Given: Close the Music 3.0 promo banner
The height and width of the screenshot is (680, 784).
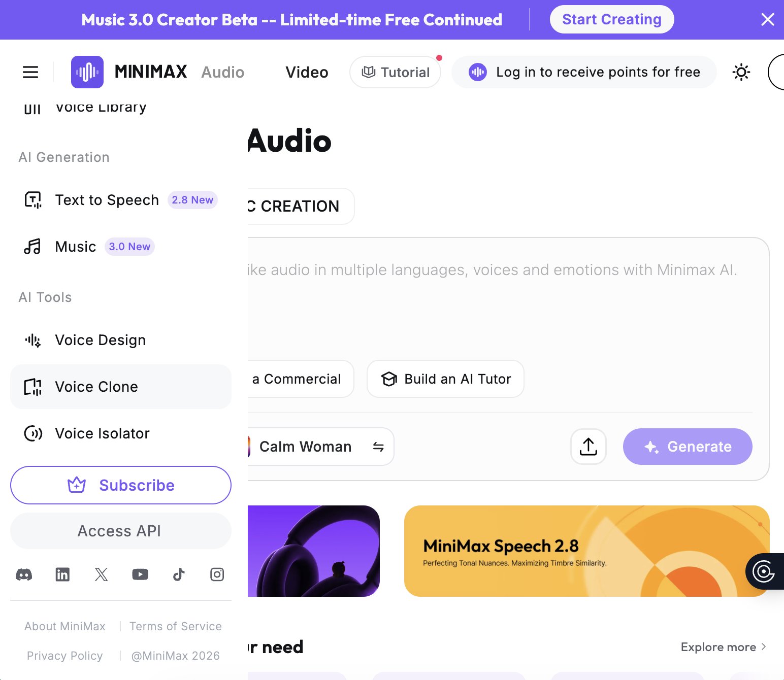Looking at the screenshot, I should coord(768,19).
